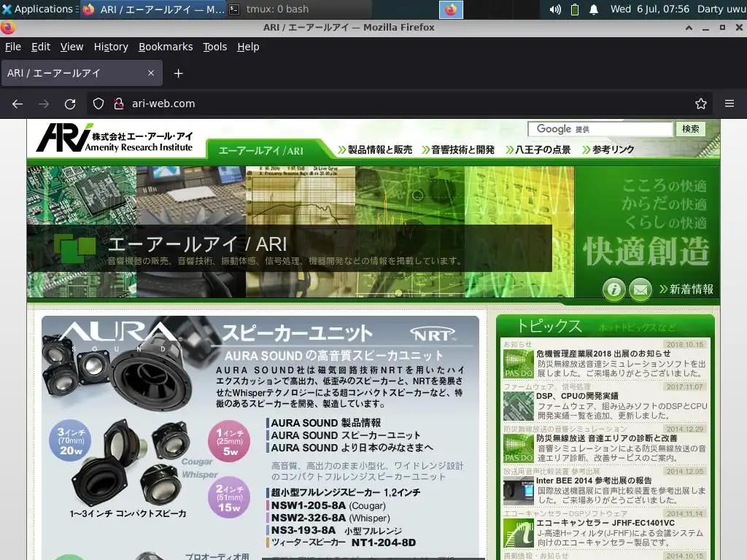View site security info via lock icon
This screenshot has width=747, height=560.
[x=119, y=104]
